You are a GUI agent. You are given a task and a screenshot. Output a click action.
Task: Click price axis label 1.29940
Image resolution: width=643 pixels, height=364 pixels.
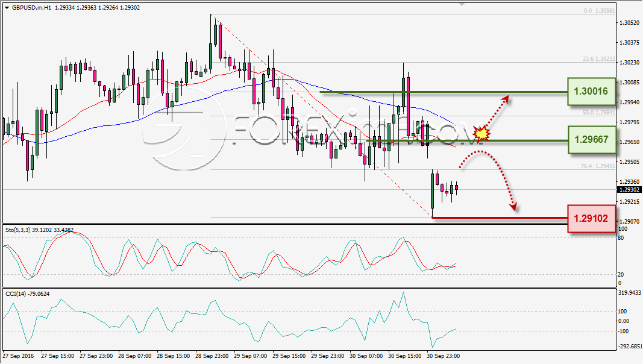[x=630, y=102]
